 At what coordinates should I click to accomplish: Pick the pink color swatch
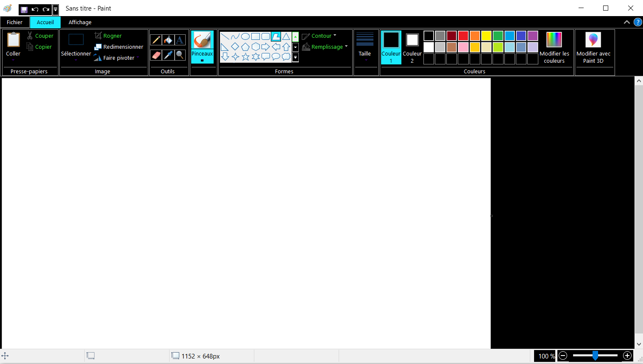463,47
